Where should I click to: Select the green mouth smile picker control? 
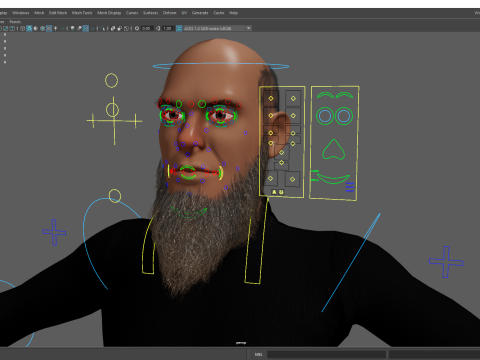[x=333, y=179]
